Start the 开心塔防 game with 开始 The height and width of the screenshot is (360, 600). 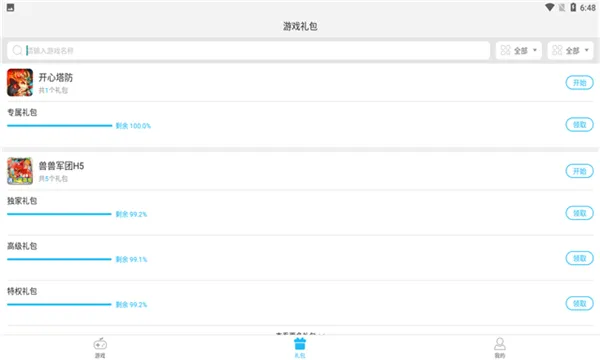click(x=579, y=83)
